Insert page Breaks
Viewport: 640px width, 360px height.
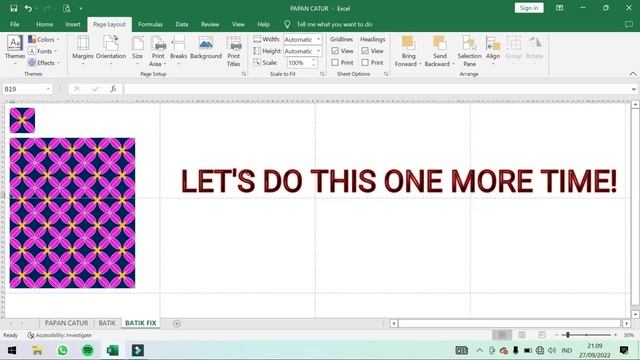(178, 51)
